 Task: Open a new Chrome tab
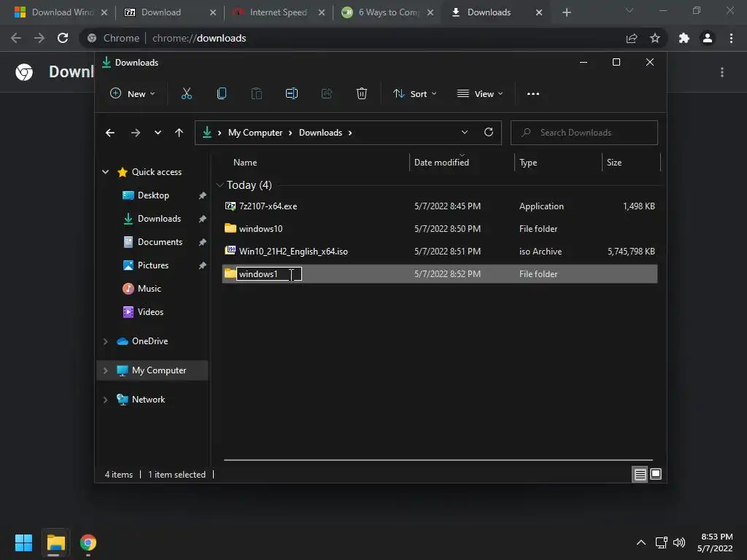[x=566, y=12]
